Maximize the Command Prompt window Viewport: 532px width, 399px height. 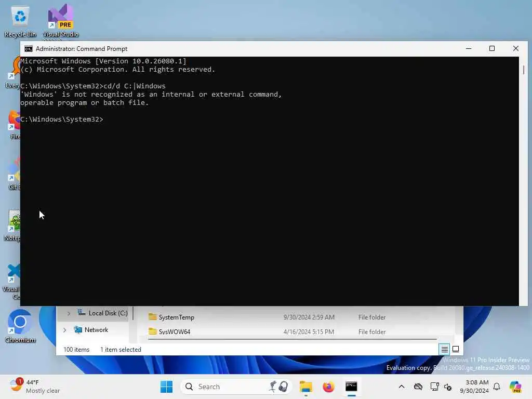492,48
